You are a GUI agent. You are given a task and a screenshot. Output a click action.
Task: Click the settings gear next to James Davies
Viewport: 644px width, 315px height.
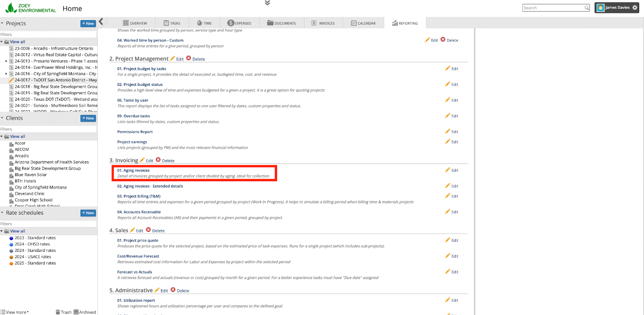[x=635, y=8]
